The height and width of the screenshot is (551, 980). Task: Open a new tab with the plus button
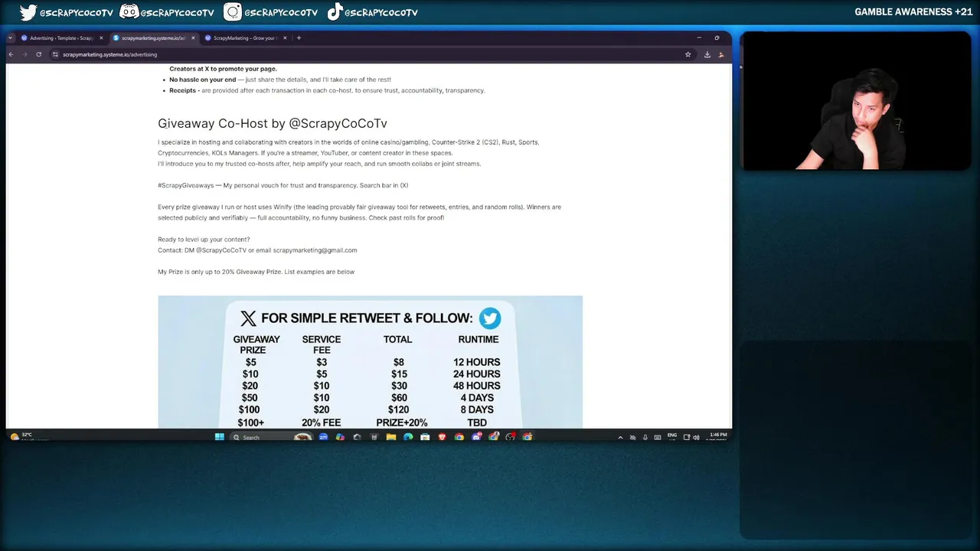point(299,37)
